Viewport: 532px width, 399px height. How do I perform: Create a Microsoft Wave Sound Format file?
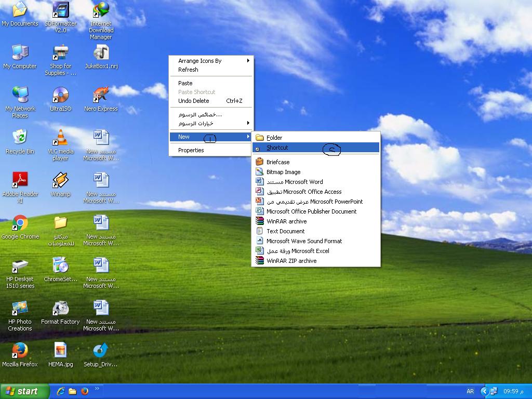[316, 241]
